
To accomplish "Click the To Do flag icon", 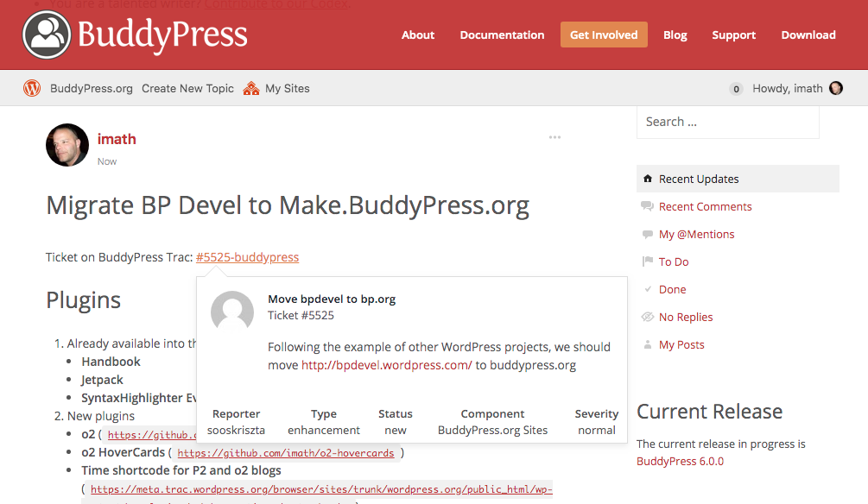I will click(647, 261).
